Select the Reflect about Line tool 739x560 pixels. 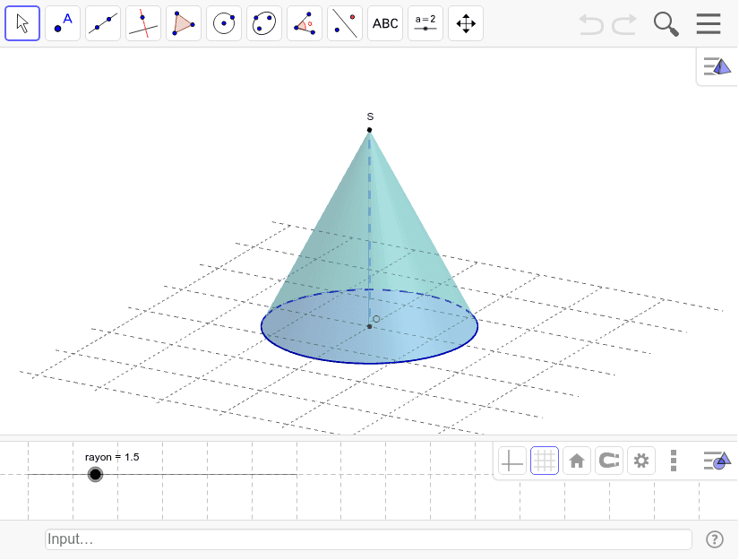tap(345, 23)
